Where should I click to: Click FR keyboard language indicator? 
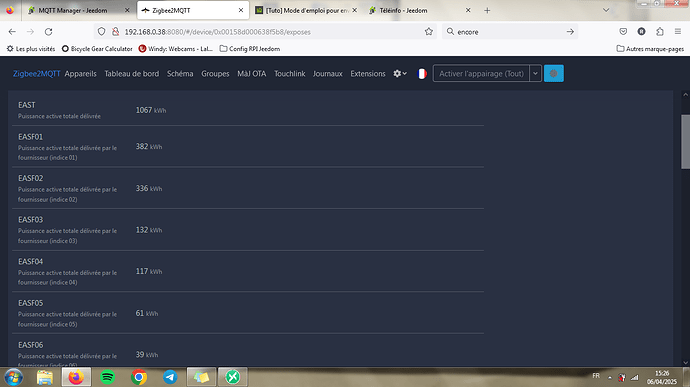coord(596,376)
